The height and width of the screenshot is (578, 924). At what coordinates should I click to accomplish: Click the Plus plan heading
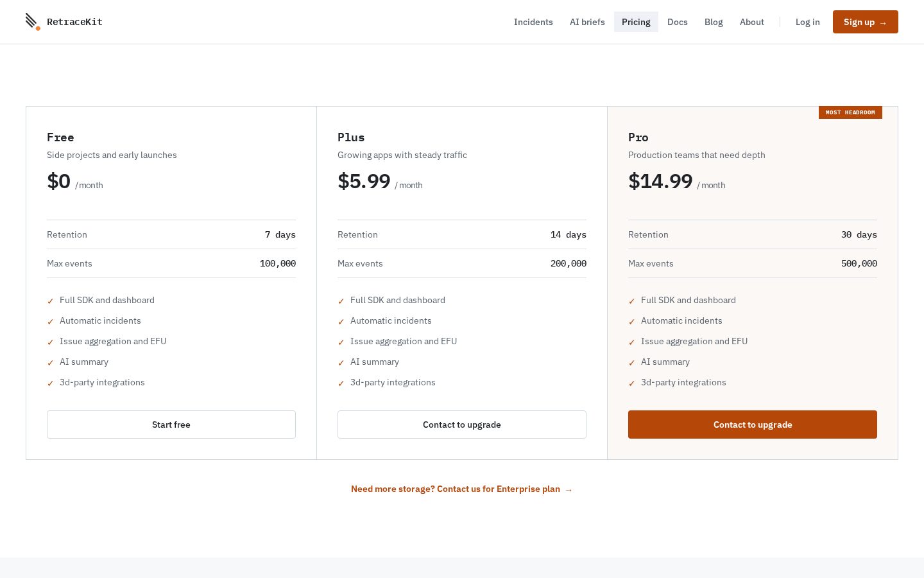(351, 137)
